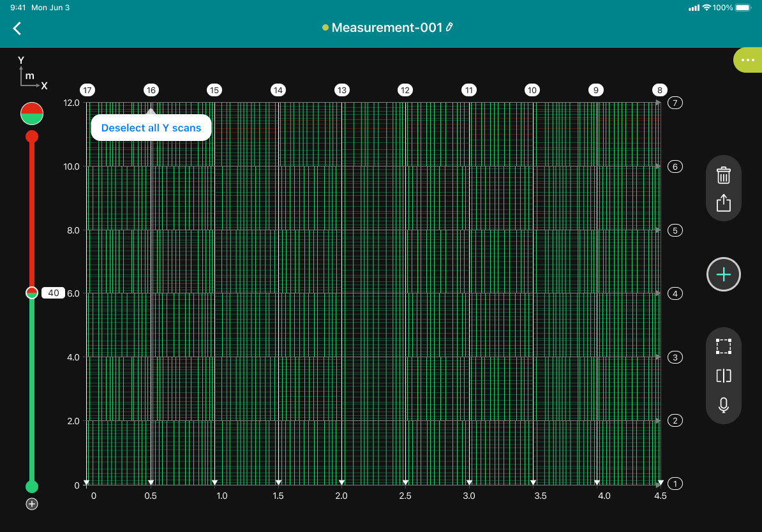Select Y scan marker 9
This screenshot has height=532, width=762.
click(596, 90)
